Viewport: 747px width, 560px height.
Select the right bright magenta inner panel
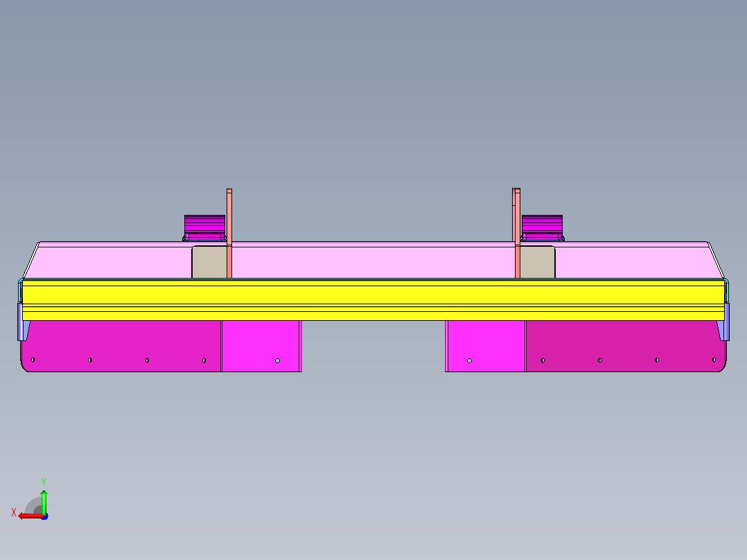tap(486, 346)
